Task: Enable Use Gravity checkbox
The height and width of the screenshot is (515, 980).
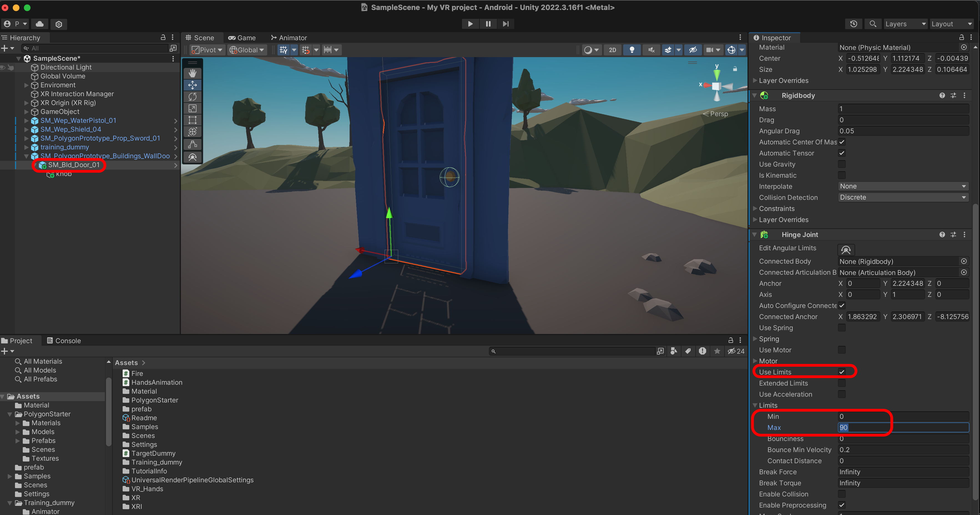Action: 842,164
